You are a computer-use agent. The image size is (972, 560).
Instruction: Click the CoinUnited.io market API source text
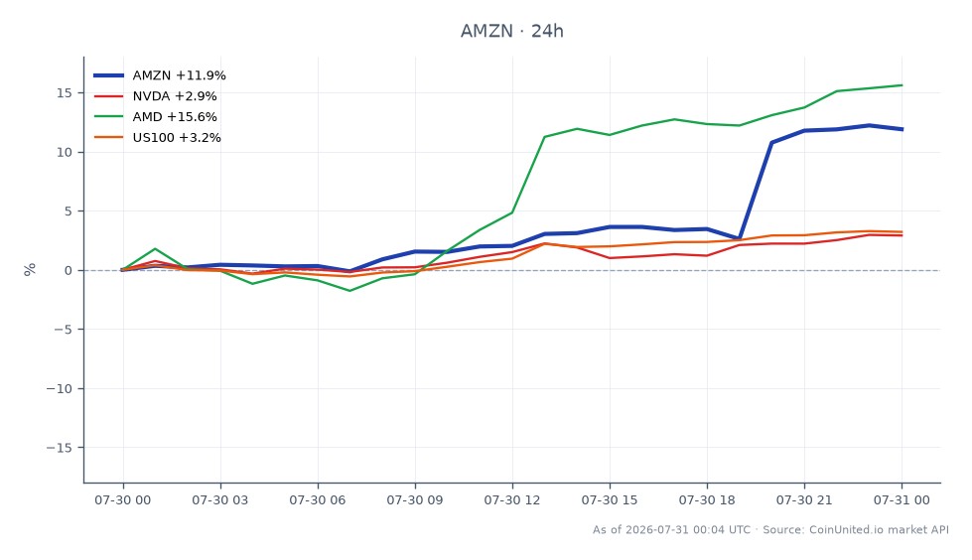coord(879,529)
